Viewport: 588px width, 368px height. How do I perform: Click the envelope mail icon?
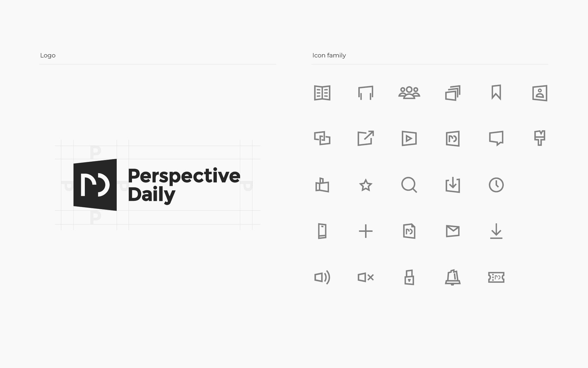[453, 231]
